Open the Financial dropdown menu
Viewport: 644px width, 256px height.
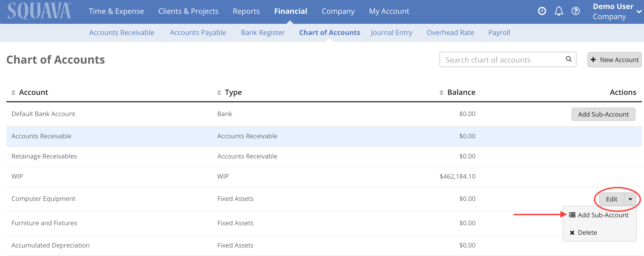(x=291, y=11)
